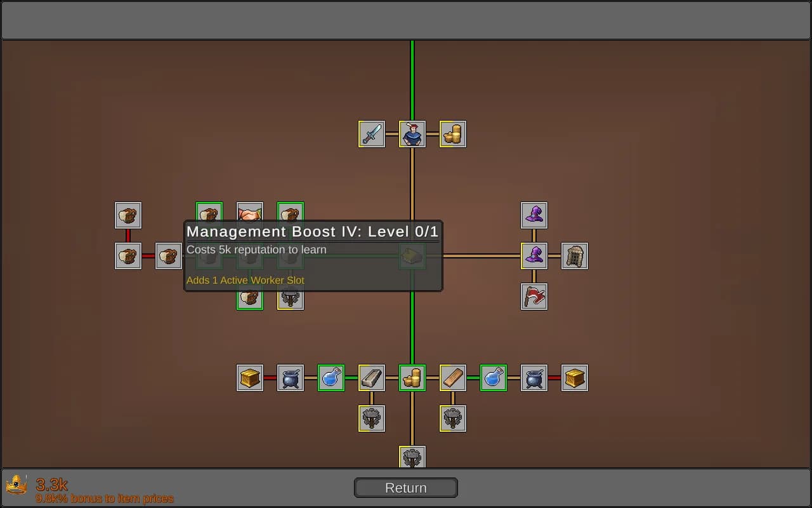The height and width of the screenshot is (508, 812).
Task: Click the gold coins node beside the merchant
Action: (453, 134)
